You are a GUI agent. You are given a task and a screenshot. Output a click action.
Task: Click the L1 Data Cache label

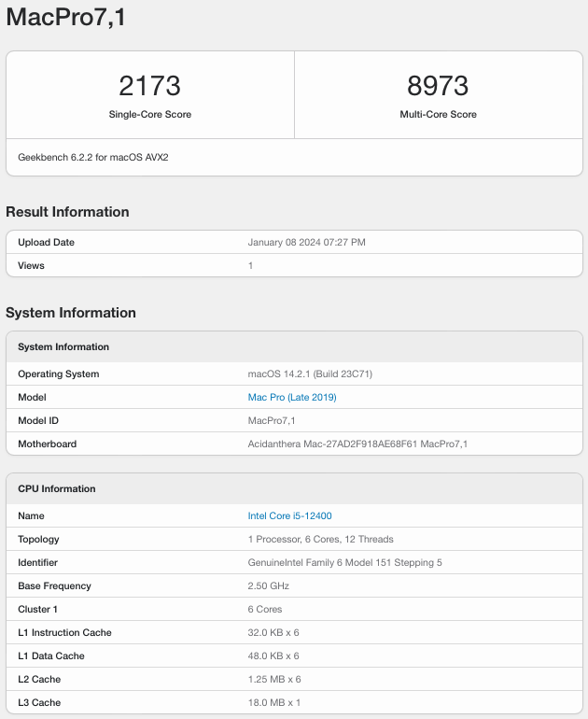(51, 656)
